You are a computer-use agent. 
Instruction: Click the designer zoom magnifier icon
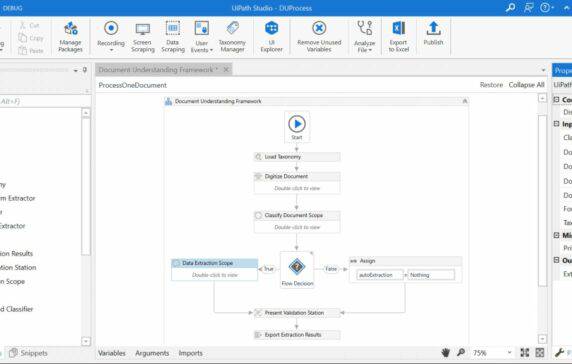coord(461,353)
